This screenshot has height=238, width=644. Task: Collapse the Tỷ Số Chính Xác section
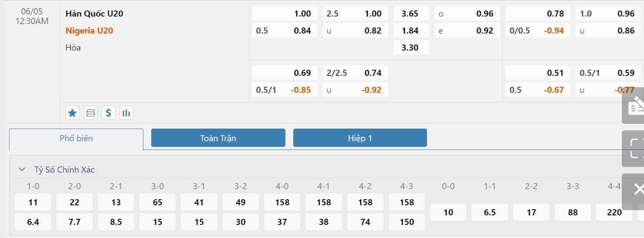coord(22,170)
